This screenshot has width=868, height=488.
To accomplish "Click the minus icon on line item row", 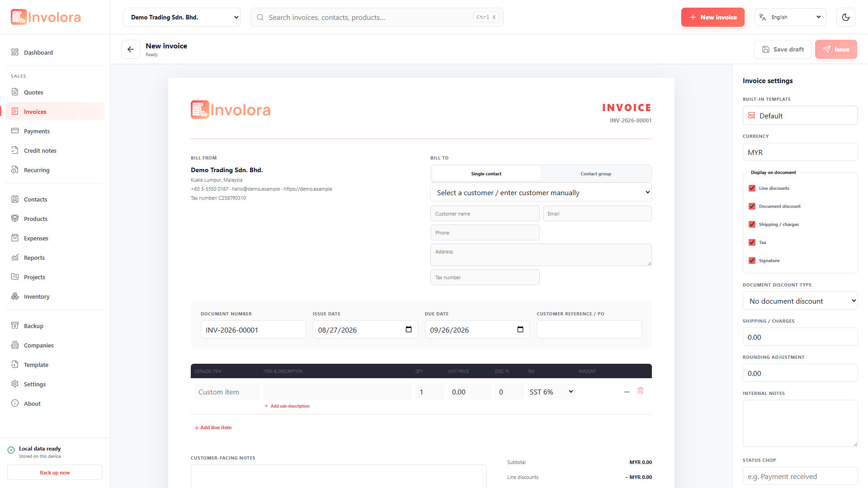I will (627, 392).
